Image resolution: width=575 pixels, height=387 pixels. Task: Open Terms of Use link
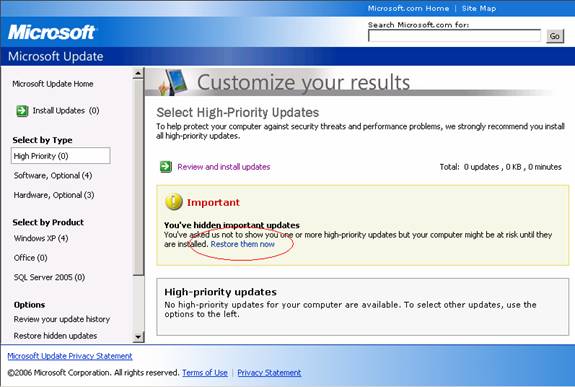205,373
